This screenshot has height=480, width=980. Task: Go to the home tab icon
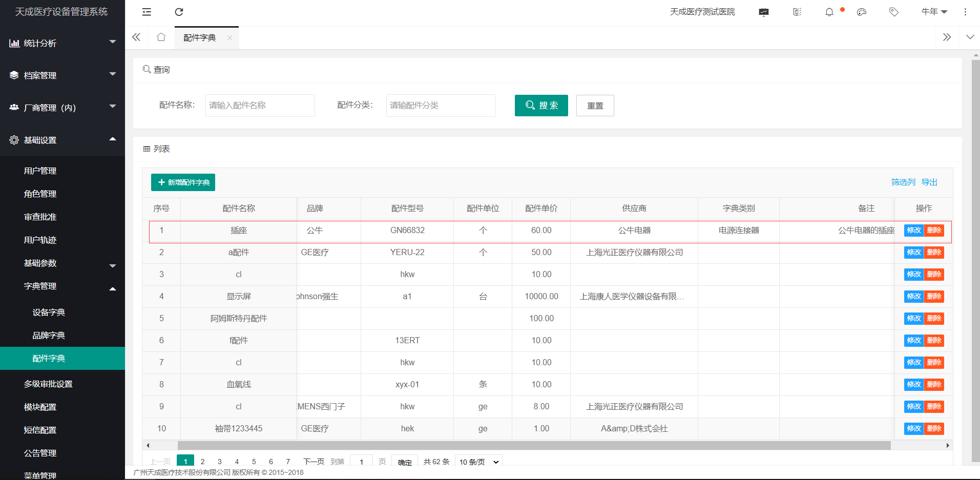(161, 37)
